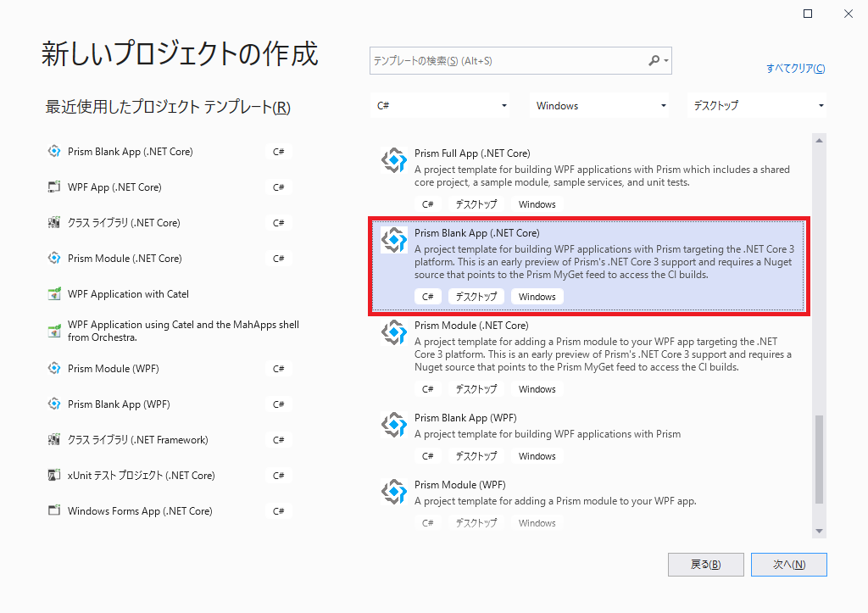The height and width of the screenshot is (613, 868).
Task: Open the Windows platform filter dropdown
Action: [599, 105]
